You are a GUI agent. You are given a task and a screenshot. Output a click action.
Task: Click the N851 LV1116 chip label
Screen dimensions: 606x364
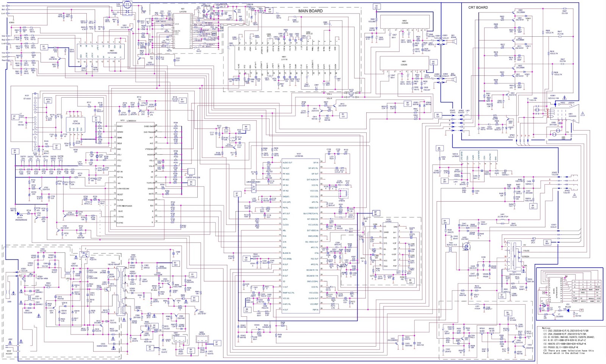coord(284,58)
